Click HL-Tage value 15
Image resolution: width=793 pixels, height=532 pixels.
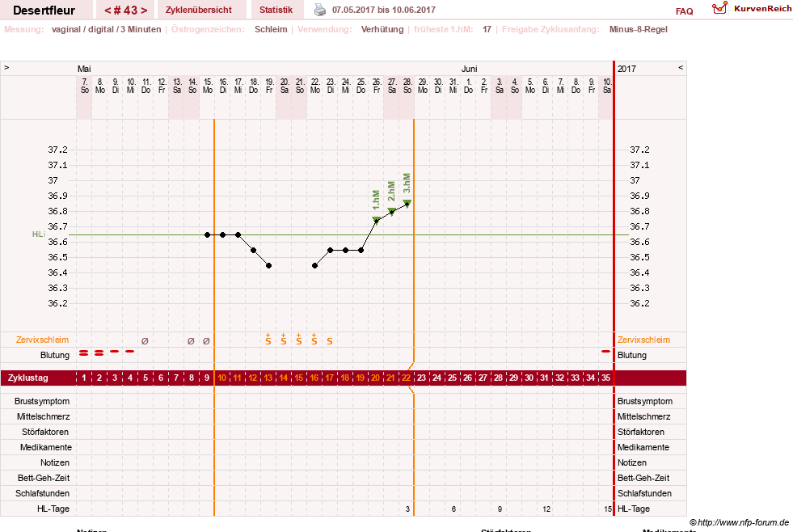[607, 509]
